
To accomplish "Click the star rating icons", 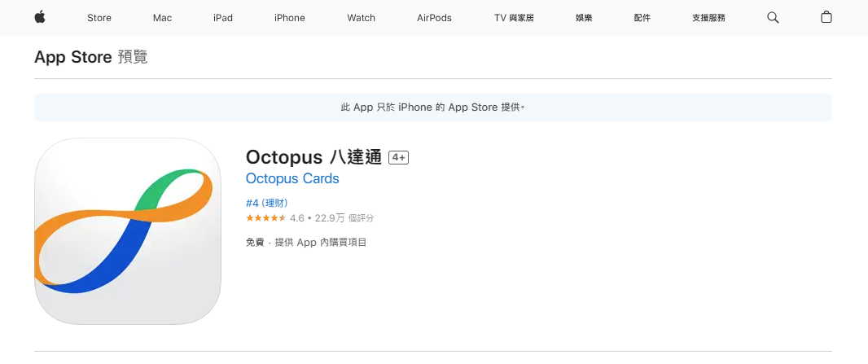I will click(265, 218).
